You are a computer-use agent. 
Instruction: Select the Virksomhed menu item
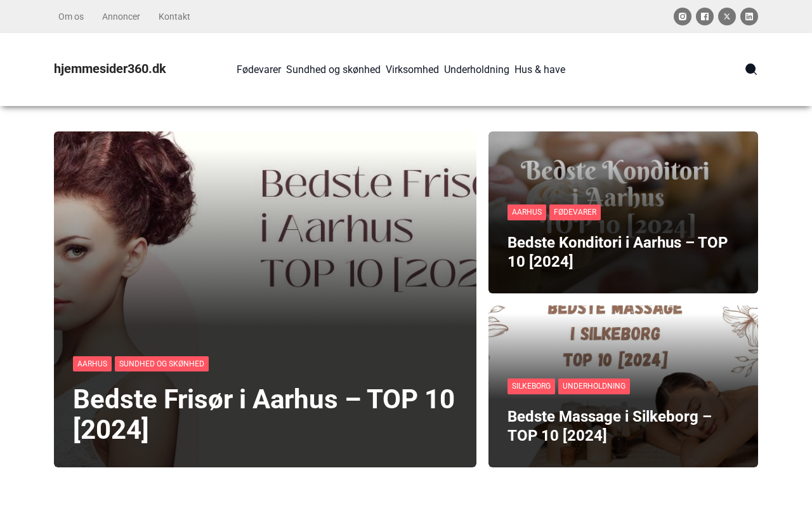[x=412, y=69]
